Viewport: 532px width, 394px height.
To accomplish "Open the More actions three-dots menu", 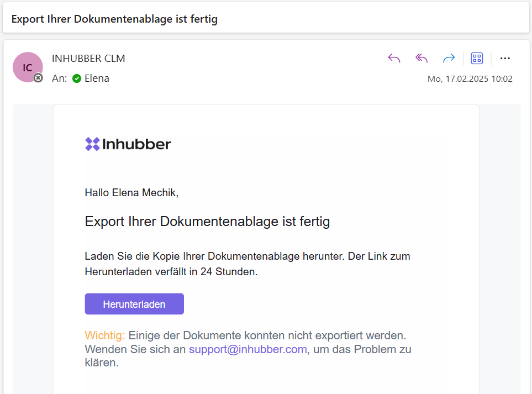I will (505, 59).
